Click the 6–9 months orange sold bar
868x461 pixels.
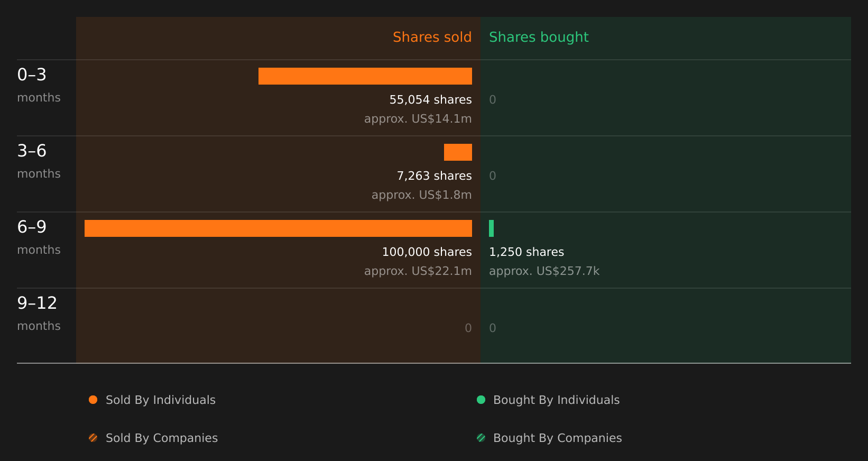pos(278,228)
